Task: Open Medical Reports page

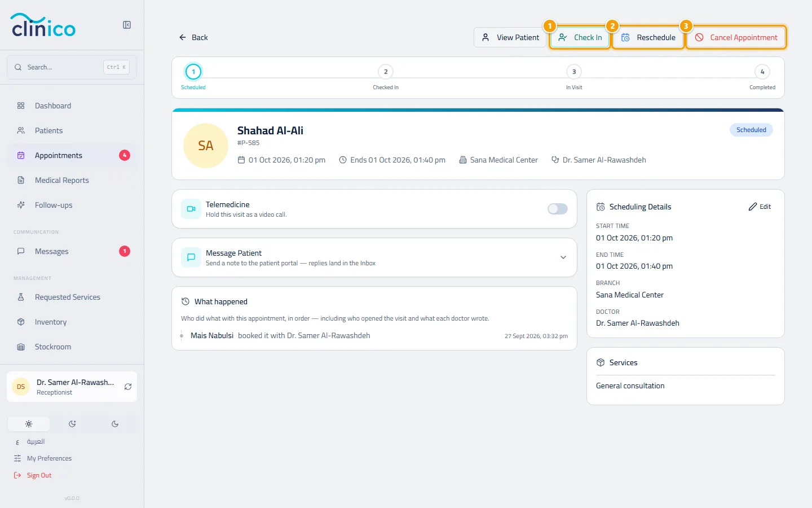Action: pos(72,180)
